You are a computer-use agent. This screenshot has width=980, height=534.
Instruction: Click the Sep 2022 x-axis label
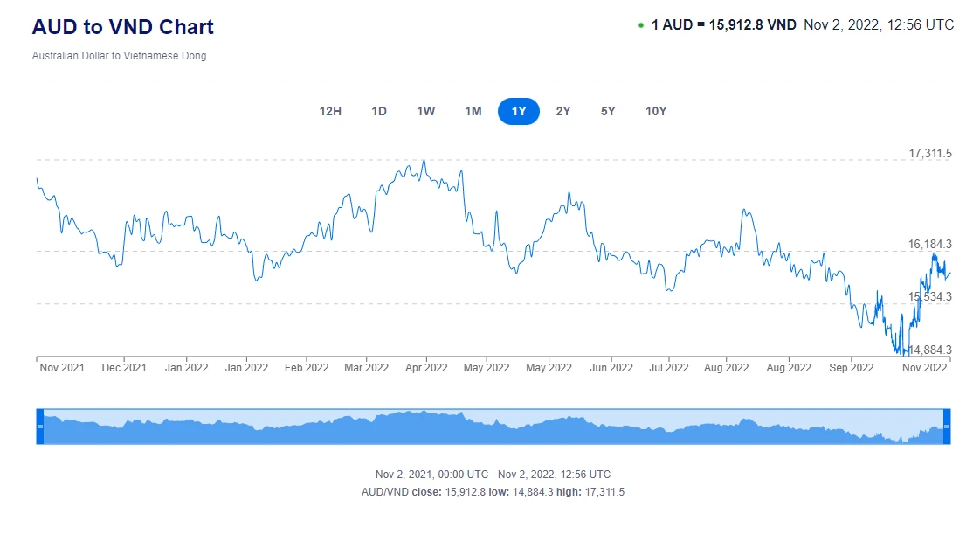[x=851, y=368]
